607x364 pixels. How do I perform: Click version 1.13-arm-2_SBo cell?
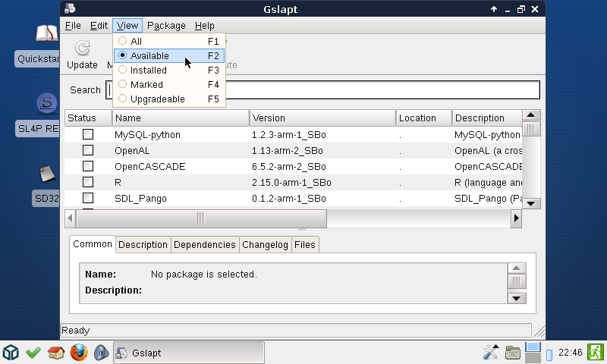point(288,150)
